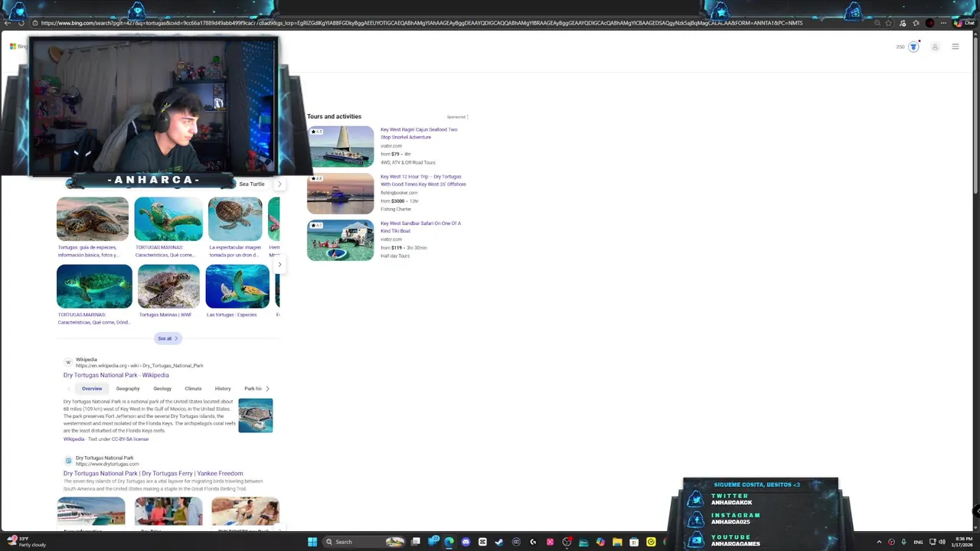The height and width of the screenshot is (551, 980).
Task: Open Key West 12 Hour Trip link
Action: tap(423, 181)
